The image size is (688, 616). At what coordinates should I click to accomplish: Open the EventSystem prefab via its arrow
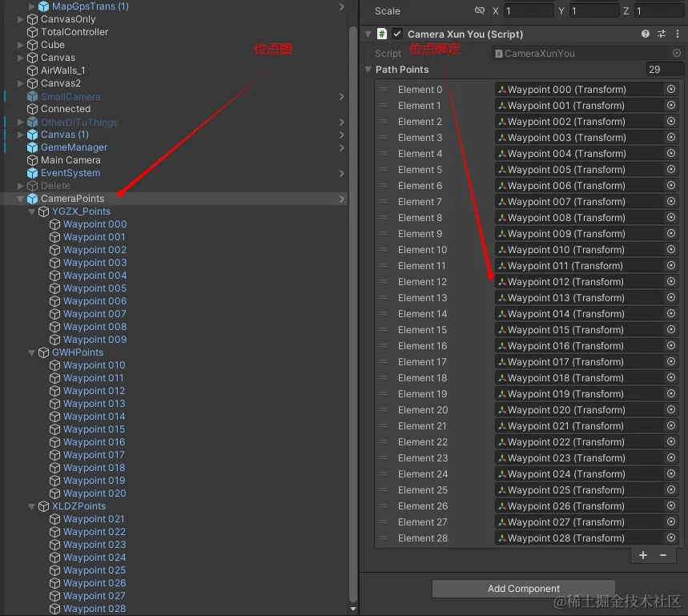[342, 173]
